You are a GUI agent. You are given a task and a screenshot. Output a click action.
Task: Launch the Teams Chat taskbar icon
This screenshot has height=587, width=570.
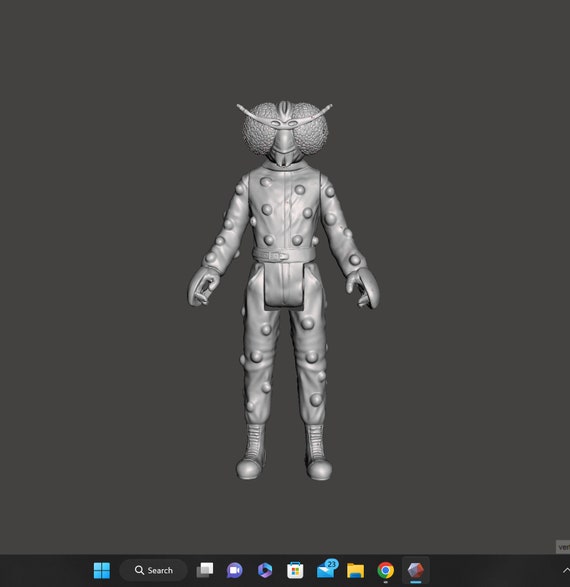(x=235, y=571)
